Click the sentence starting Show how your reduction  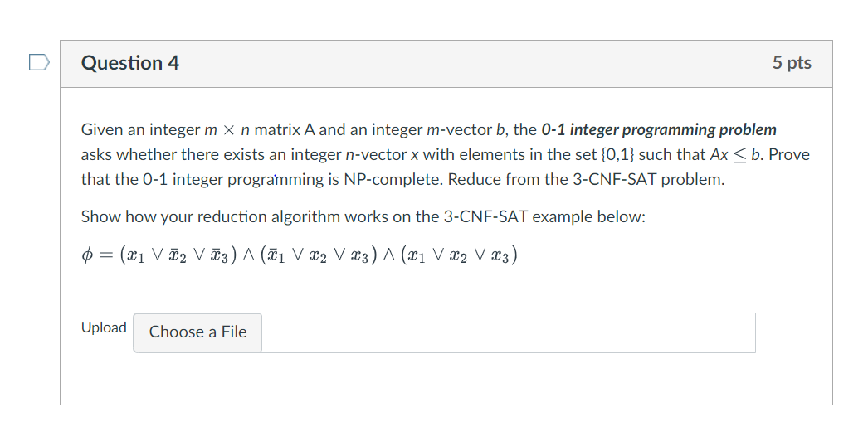[x=363, y=217]
